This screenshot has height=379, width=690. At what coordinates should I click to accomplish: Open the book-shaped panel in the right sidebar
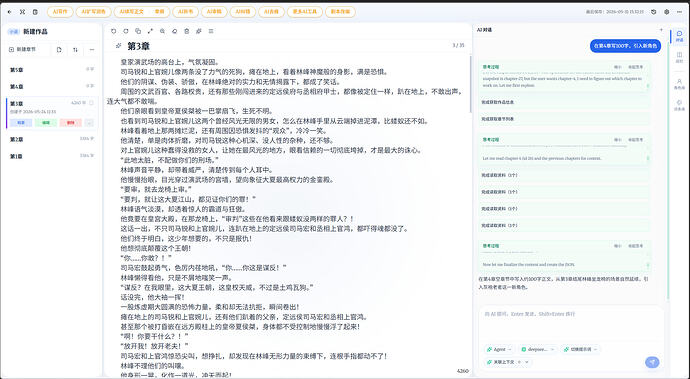pos(679,57)
